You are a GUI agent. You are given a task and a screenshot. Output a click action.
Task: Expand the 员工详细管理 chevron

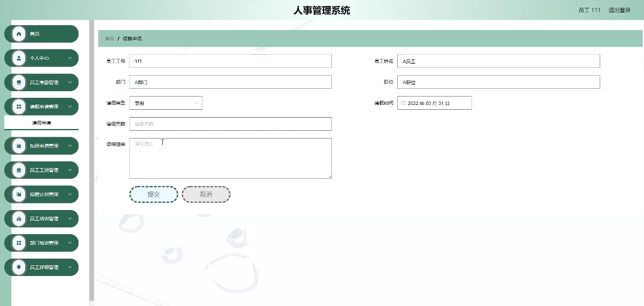point(70,267)
